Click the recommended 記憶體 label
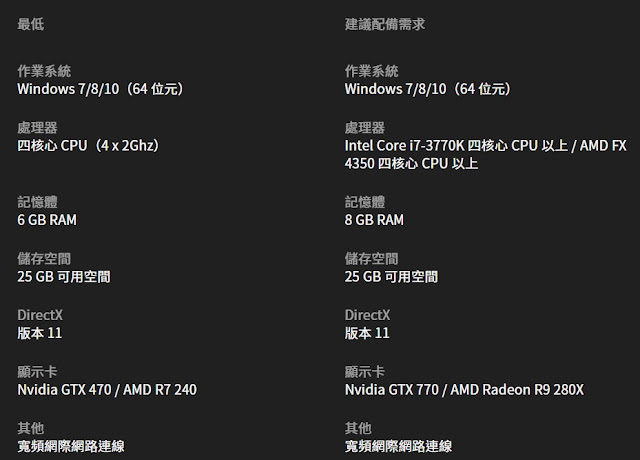The width and height of the screenshot is (640, 460). point(365,202)
